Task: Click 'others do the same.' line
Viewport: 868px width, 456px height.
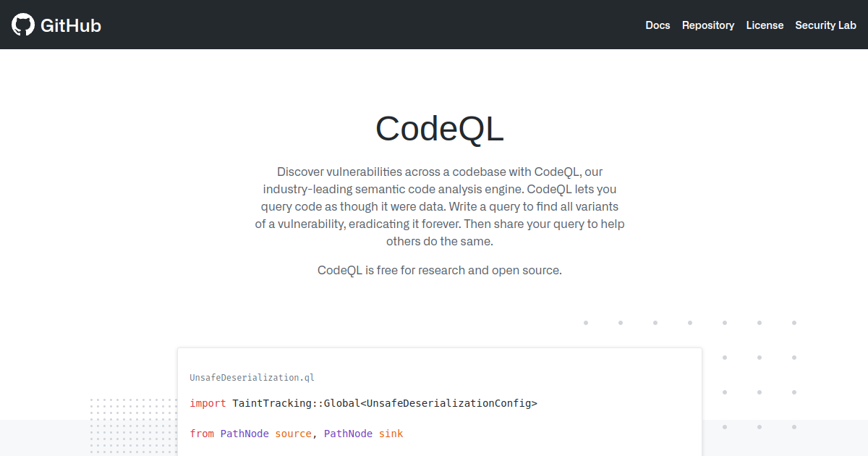Action: click(440, 241)
